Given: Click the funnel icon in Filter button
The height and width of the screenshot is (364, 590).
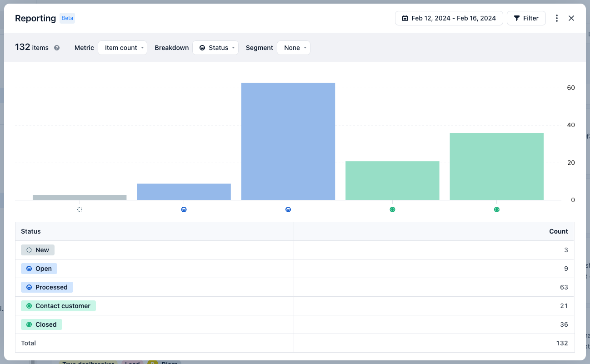Looking at the screenshot, I should (x=517, y=18).
